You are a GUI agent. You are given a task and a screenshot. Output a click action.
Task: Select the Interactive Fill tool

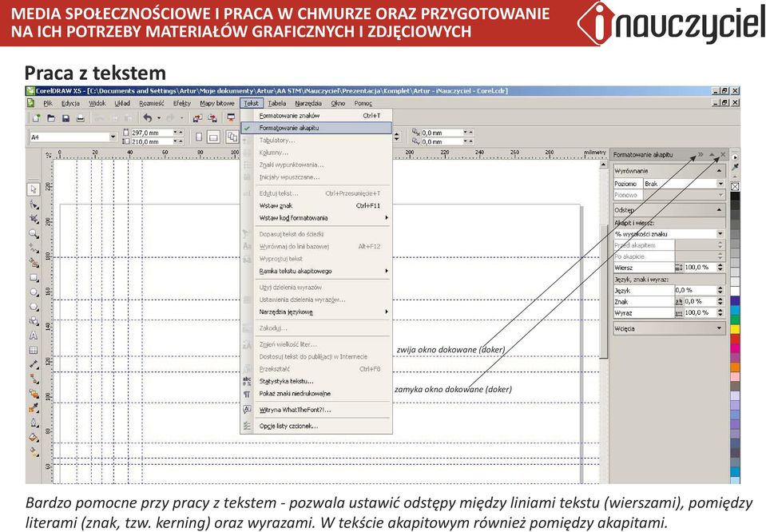[34, 452]
